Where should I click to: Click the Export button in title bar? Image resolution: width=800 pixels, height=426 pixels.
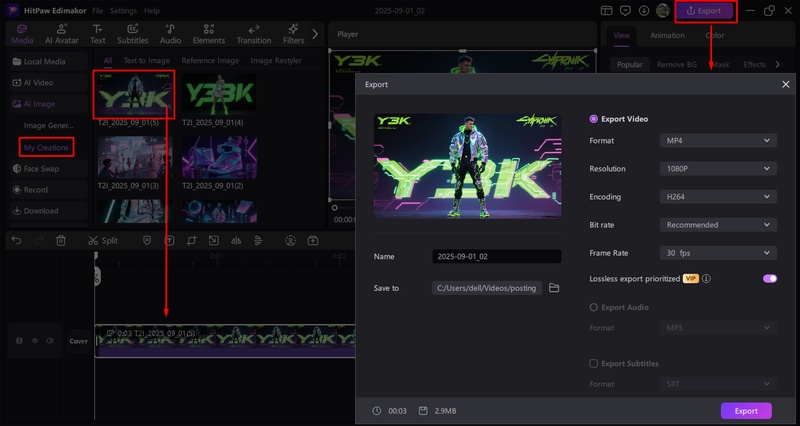704,11
